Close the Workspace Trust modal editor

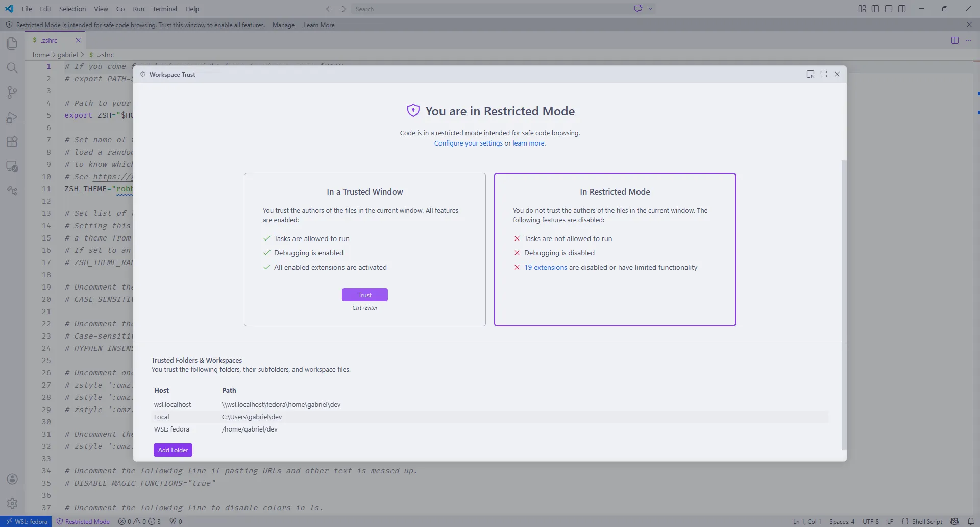coord(837,74)
